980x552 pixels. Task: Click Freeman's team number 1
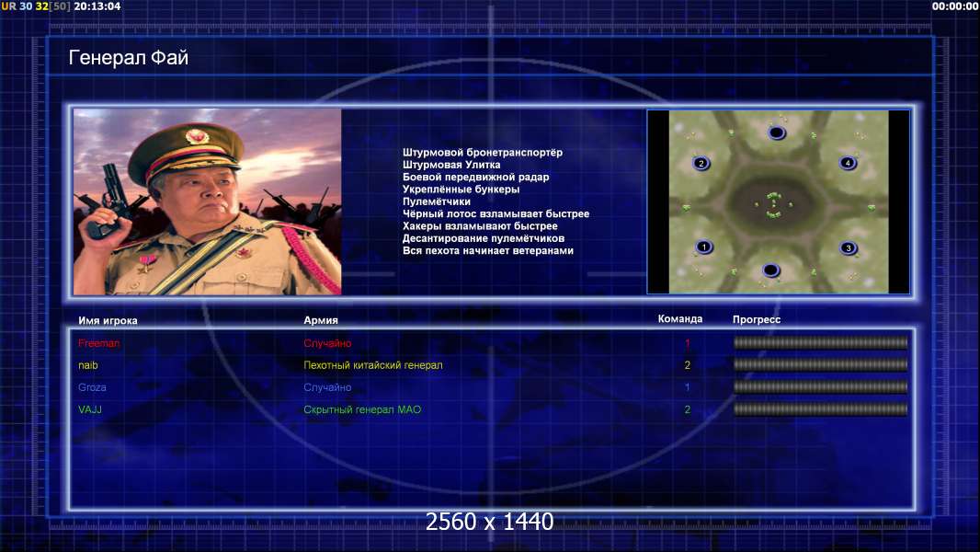tap(688, 343)
